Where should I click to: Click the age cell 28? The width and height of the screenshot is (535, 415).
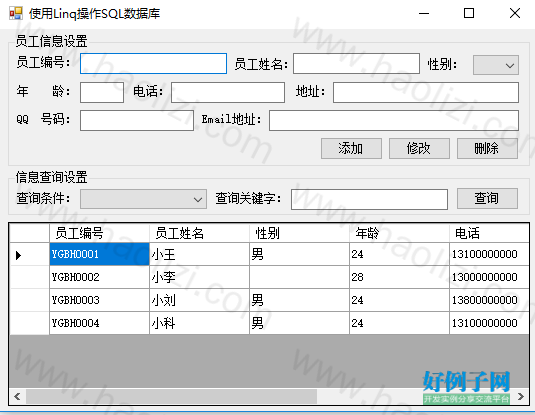(x=399, y=277)
